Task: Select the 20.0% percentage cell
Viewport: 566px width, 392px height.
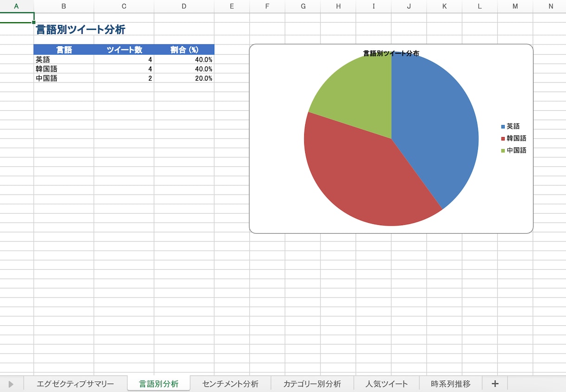Action: pos(184,78)
